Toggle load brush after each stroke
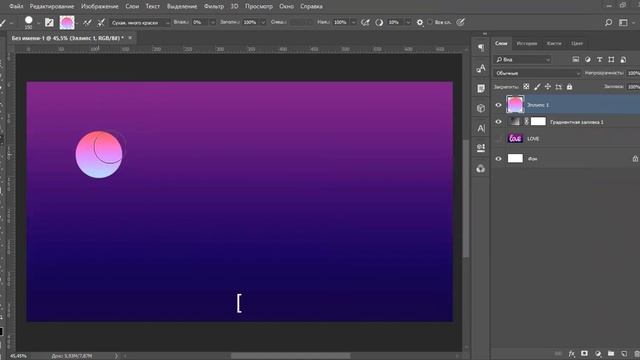Screen dimensions: 640x360 click(x=87, y=22)
